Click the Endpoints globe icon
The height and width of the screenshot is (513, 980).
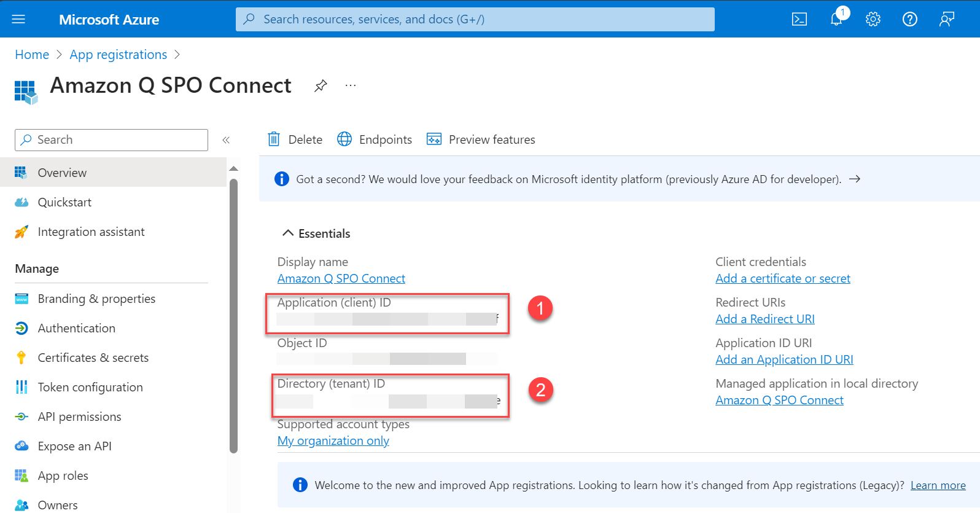tap(344, 139)
